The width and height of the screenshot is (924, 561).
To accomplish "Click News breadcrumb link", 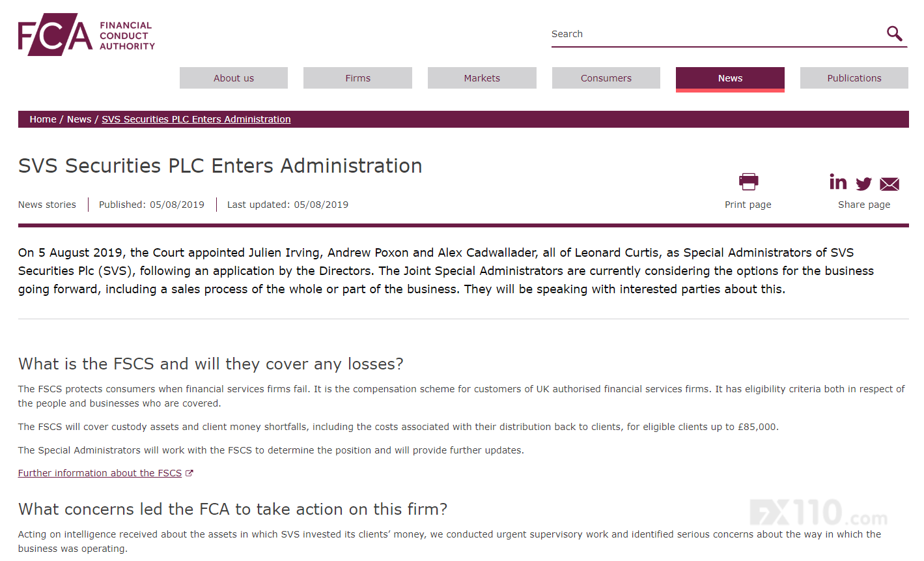I will pos(79,119).
